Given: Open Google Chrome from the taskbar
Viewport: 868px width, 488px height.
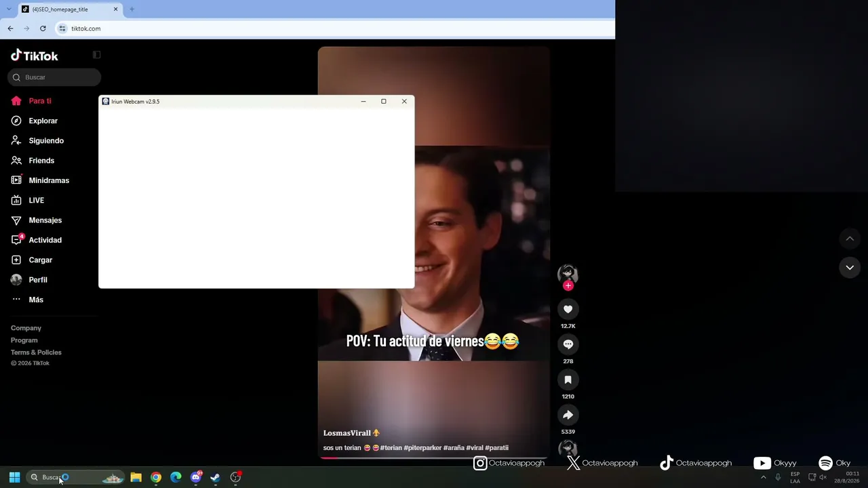Looking at the screenshot, I should (156, 477).
